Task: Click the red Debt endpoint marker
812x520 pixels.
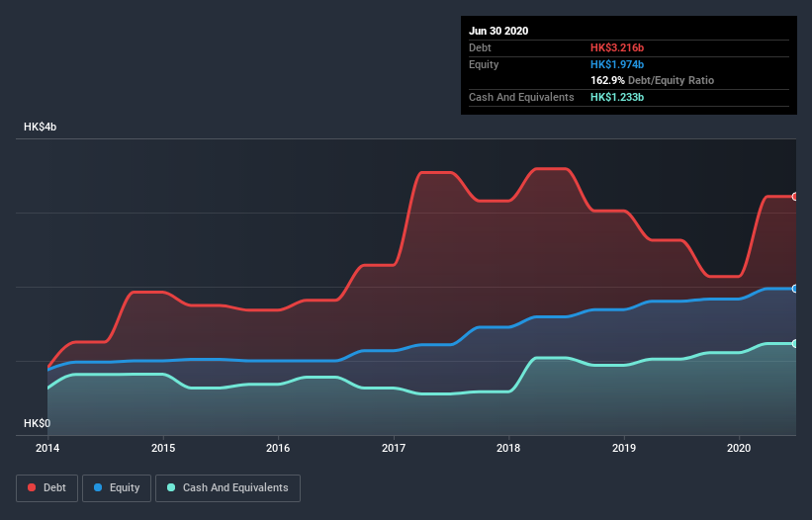Action: pyautogui.click(x=795, y=197)
